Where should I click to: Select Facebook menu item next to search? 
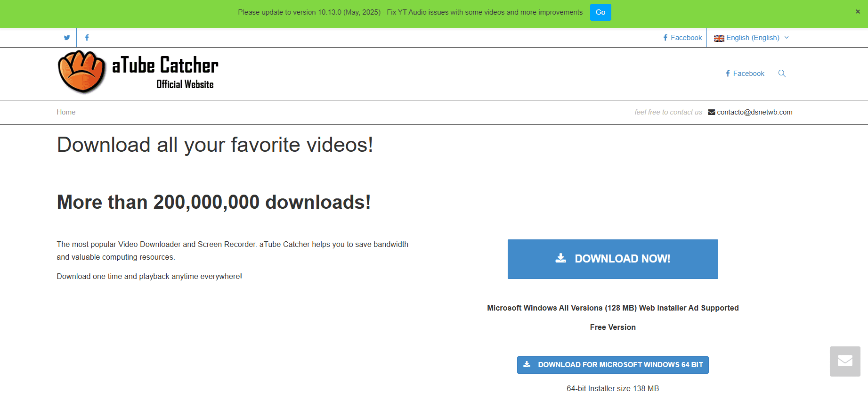pos(745,74)
